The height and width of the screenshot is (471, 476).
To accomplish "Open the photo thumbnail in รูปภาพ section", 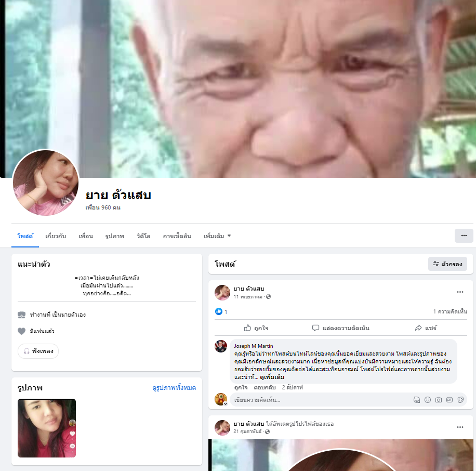I will pyautogui.click(x=47, y=428).
